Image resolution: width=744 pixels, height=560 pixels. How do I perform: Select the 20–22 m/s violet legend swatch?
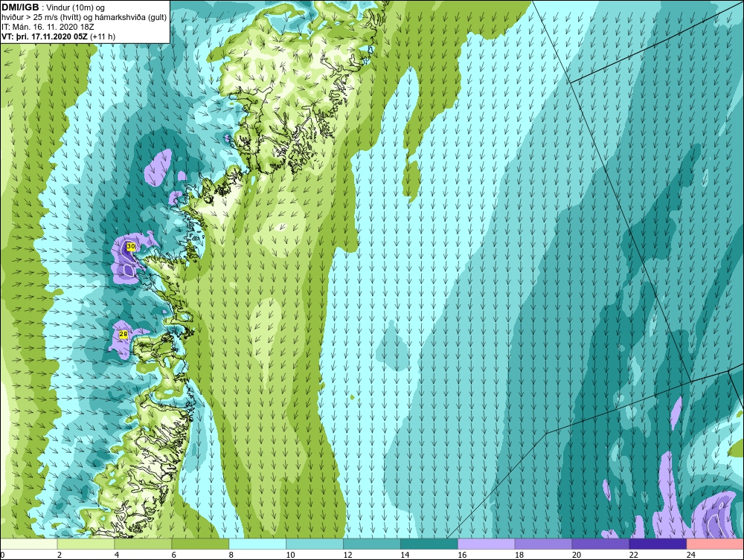tap(600, 544)
